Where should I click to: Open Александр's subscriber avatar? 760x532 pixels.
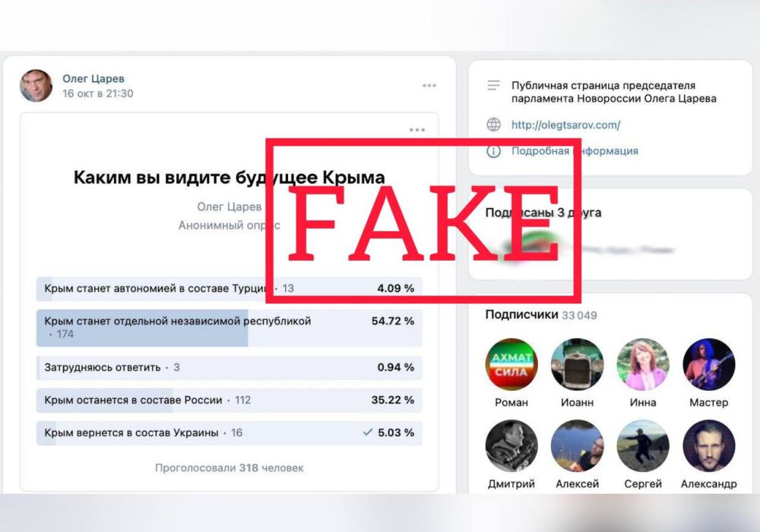[x=708, y=446]
